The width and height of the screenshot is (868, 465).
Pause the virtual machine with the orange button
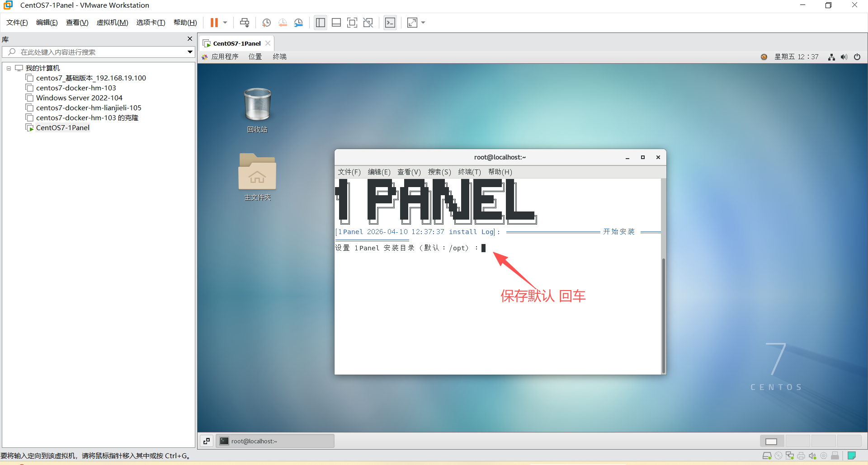(214, 23)
